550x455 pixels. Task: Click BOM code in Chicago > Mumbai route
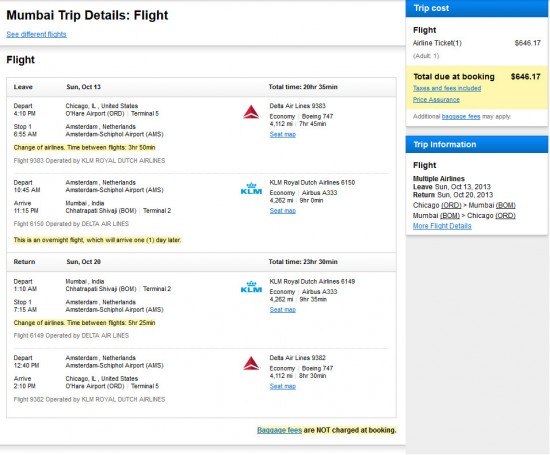click(505, 205)
